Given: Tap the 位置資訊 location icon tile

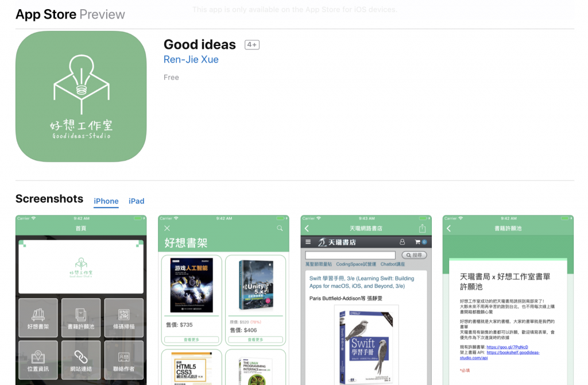Looking at the screenshot, I should pyautogui.click(x=38, y=360).
